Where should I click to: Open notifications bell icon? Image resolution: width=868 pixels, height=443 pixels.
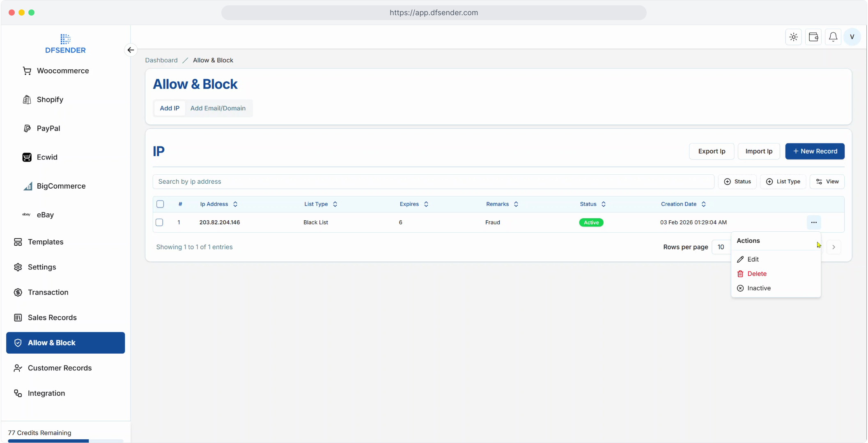tap(833, 37)
